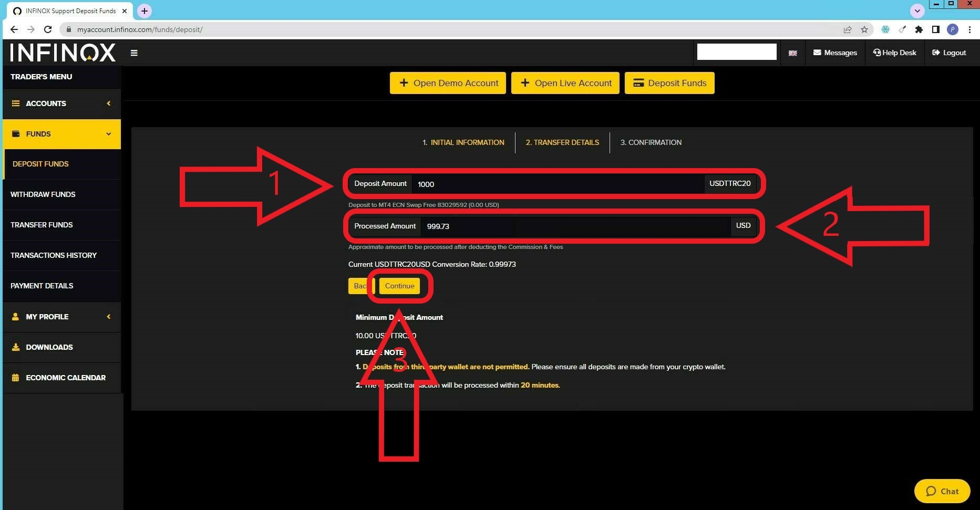This screenshot has width=980, height=510.
Task: Click into the Processed Amount input field
Action: tap(575, 226)
